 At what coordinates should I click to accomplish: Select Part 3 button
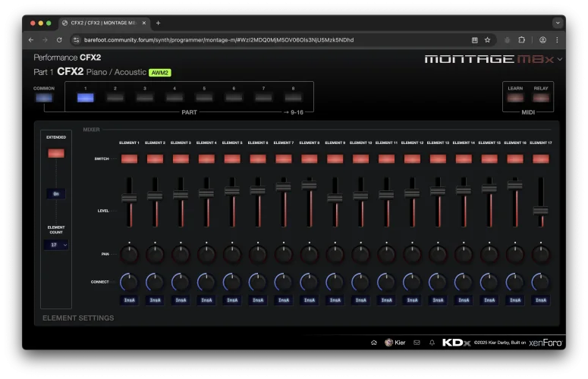pos(145,98)
